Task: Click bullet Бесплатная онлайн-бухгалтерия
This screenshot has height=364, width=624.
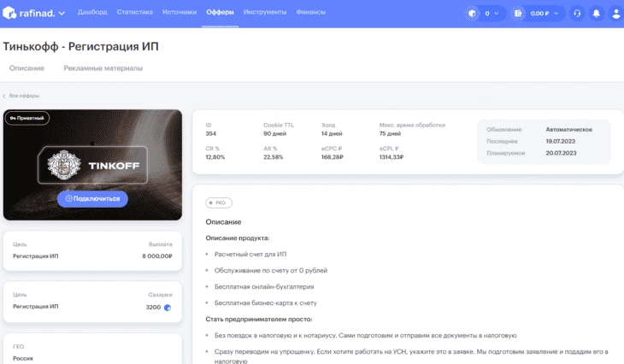Action: [x=264, y=287]
